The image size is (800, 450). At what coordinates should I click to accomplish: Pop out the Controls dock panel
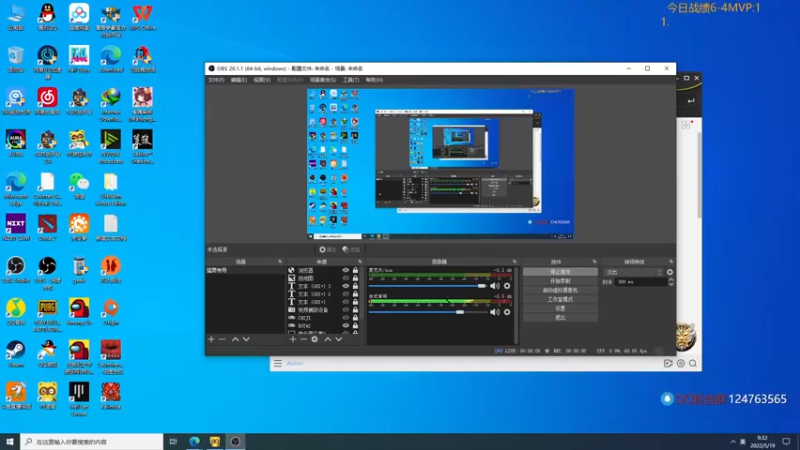594,262
